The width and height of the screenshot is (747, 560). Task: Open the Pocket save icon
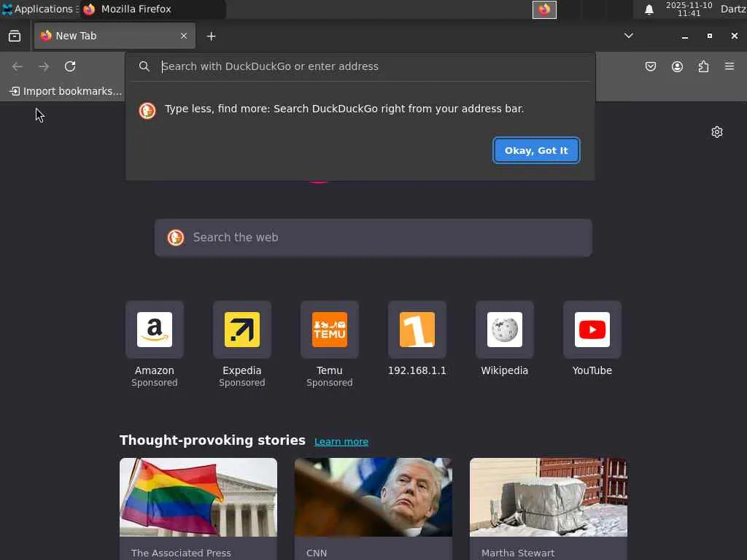pyautogui.click(x=650, y=66)
